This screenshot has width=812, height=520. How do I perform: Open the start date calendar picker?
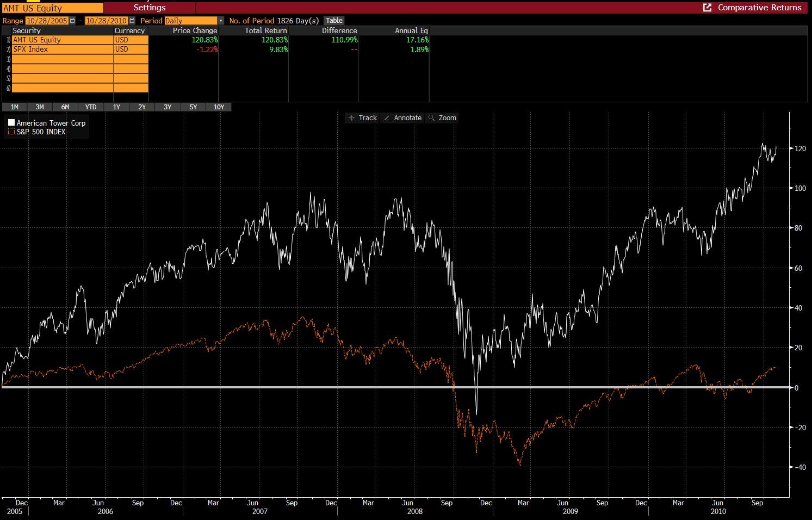72,21
